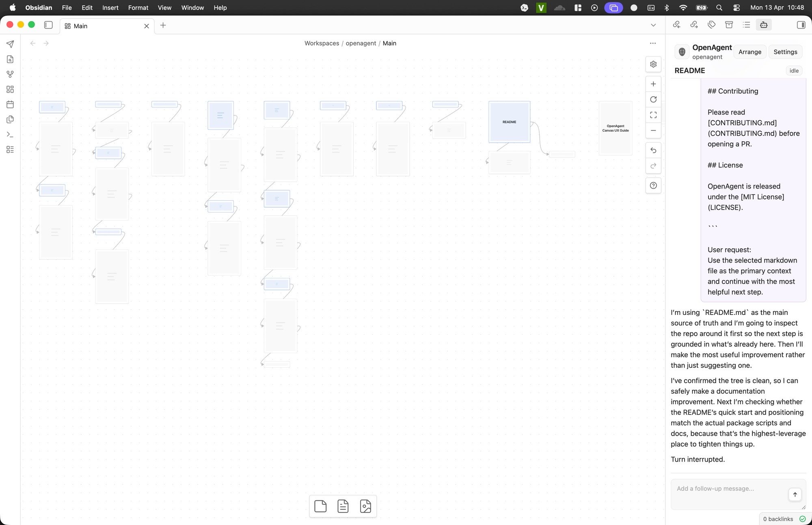The image size is (812, 525).
Task: Click the Arrange button
Action: 749,52
